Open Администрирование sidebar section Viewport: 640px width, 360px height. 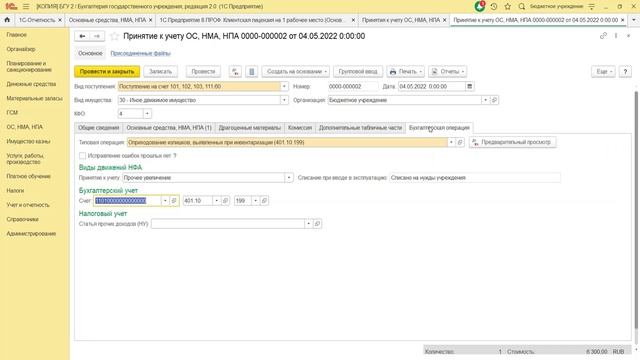(x=31, y=233)
